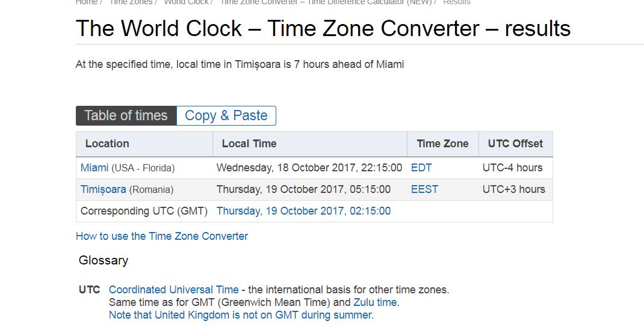This screenshot has height=333, width=644.
Task: Click the EDT time zone link
Action: (421, 168)
